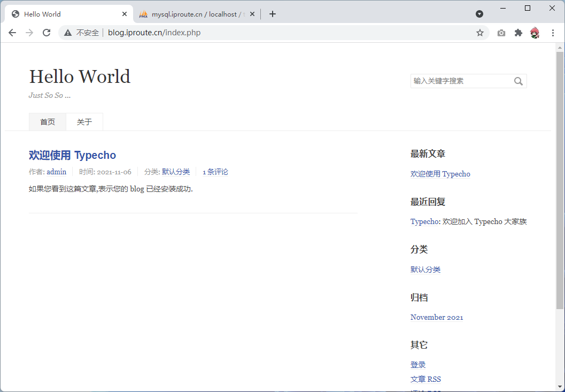The image size is (565, 392).
Task: Maximize the browser window
Action: tap(528, 9)
